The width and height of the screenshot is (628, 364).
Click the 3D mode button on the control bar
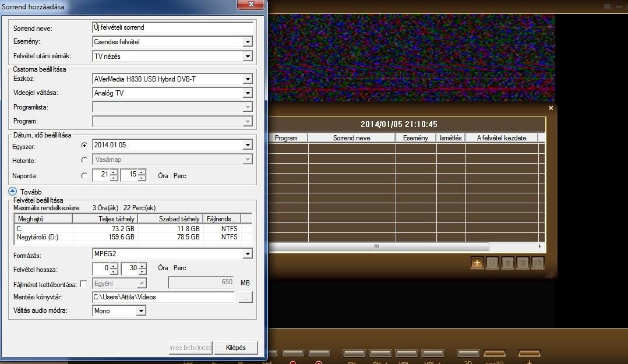pyautogui.click(x=468, y=354)
